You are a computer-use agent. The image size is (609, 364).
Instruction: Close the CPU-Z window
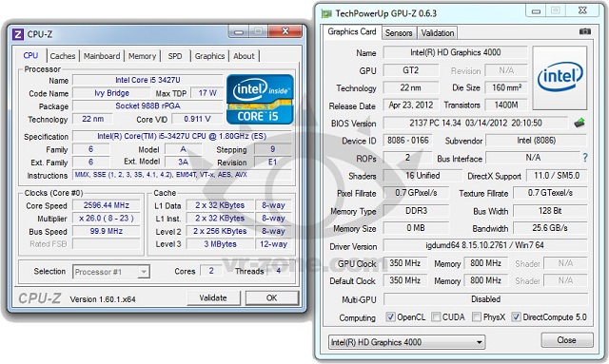coord(285,31)
